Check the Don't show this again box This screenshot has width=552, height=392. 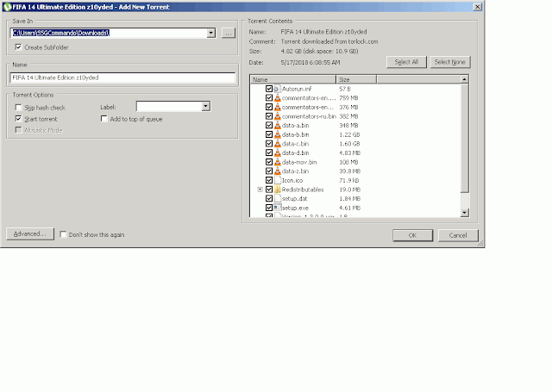pos(63,234)
